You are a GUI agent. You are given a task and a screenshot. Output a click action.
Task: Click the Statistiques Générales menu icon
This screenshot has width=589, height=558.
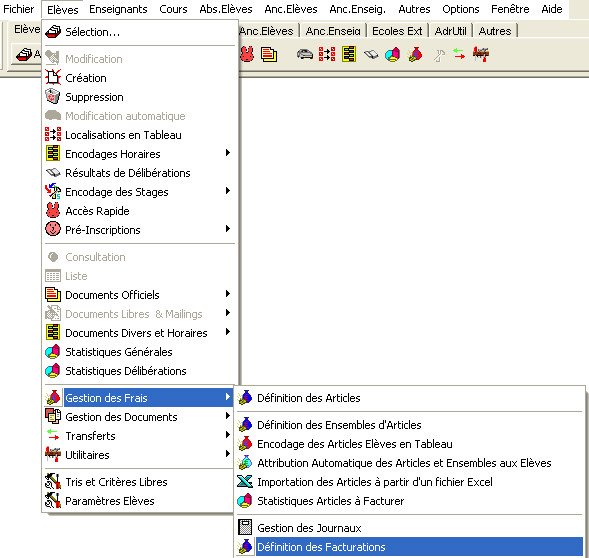(53, 351)
